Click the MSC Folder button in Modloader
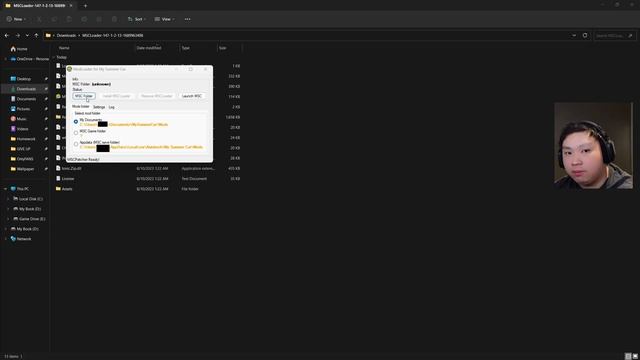640x360 pixels. (84, 96)
